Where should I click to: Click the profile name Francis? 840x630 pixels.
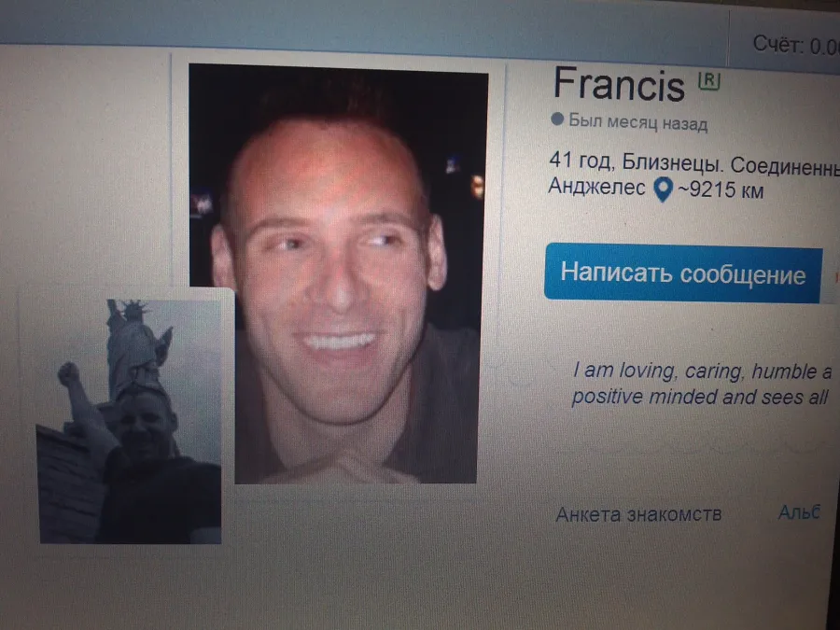pyautogui.click(x=619, y=84)
